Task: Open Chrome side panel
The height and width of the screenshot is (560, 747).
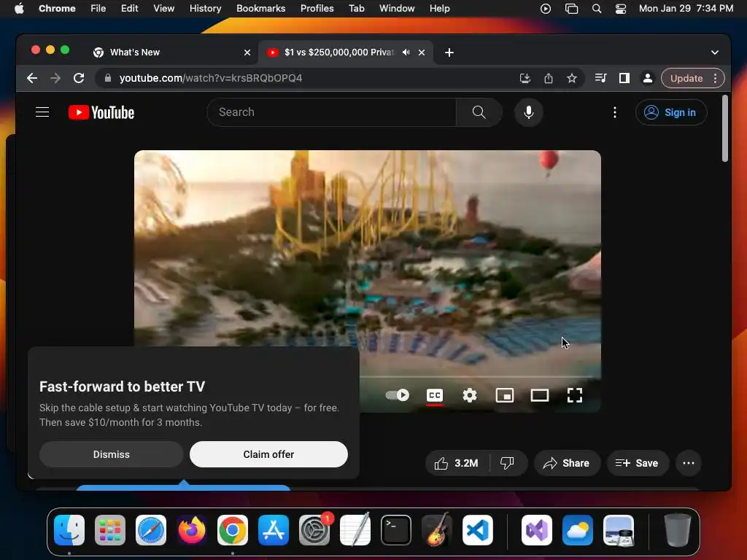Action: point(624,78)
